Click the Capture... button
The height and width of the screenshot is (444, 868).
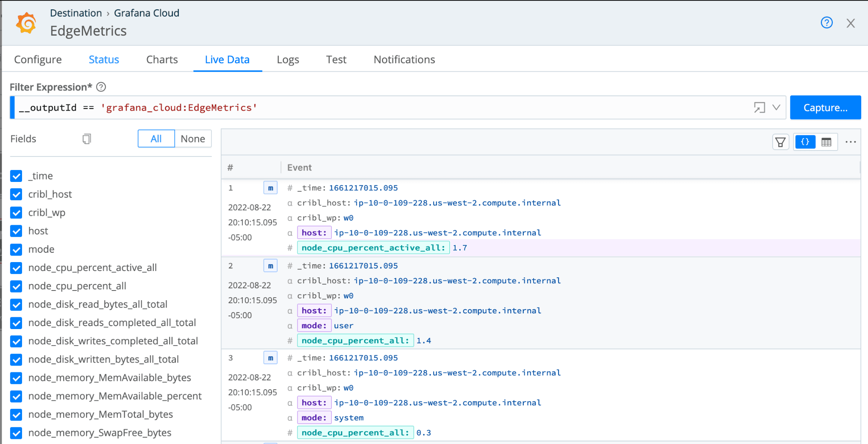[825, 108]
